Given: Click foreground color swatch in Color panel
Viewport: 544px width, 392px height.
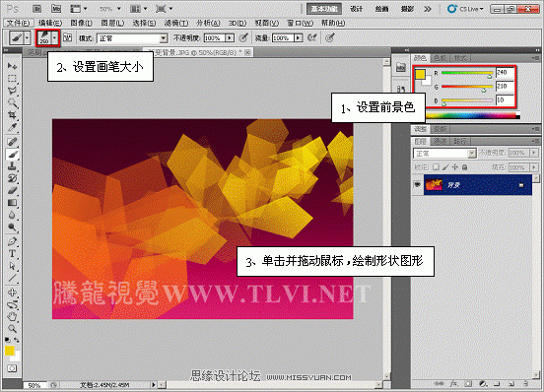Looking at the screenshot, I should pyautogui.click(x=421, y=74).
